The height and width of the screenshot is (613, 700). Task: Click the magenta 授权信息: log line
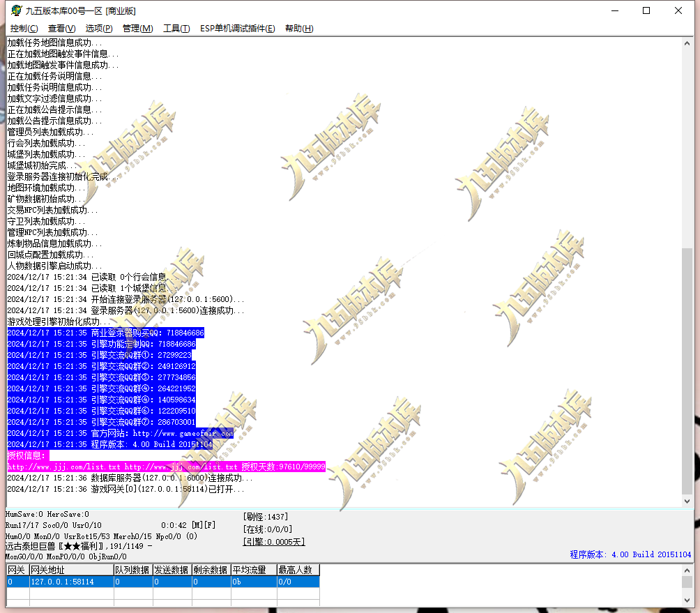pyautogui.click(x=28, y=455)
